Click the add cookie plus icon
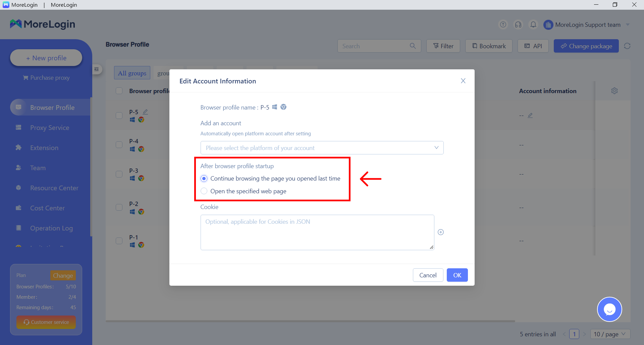 pyautogui.click(x=441, y=232)
